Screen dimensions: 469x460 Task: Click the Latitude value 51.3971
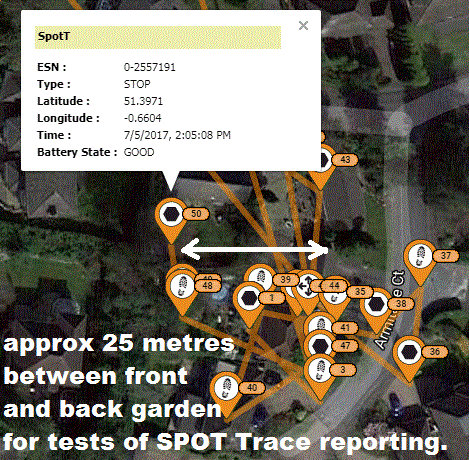coord(143,101)
